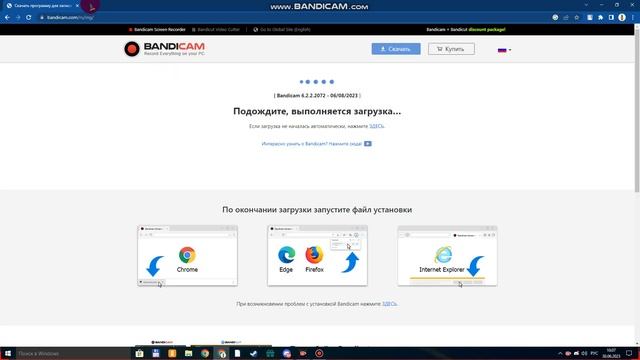This screenshot has height=360, width=640.
Task: Open the Extensions puzzle icon
Action: (x=601, y=18)
